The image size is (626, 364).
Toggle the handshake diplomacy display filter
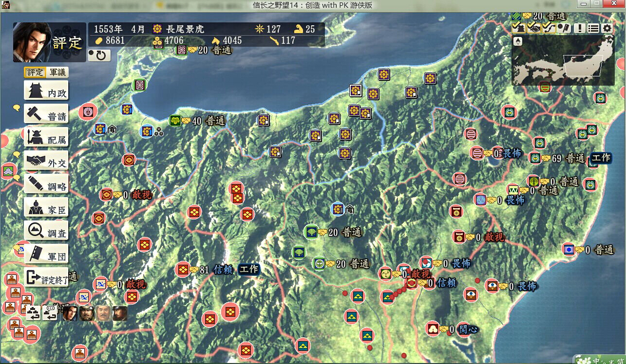tap(534, 28)
